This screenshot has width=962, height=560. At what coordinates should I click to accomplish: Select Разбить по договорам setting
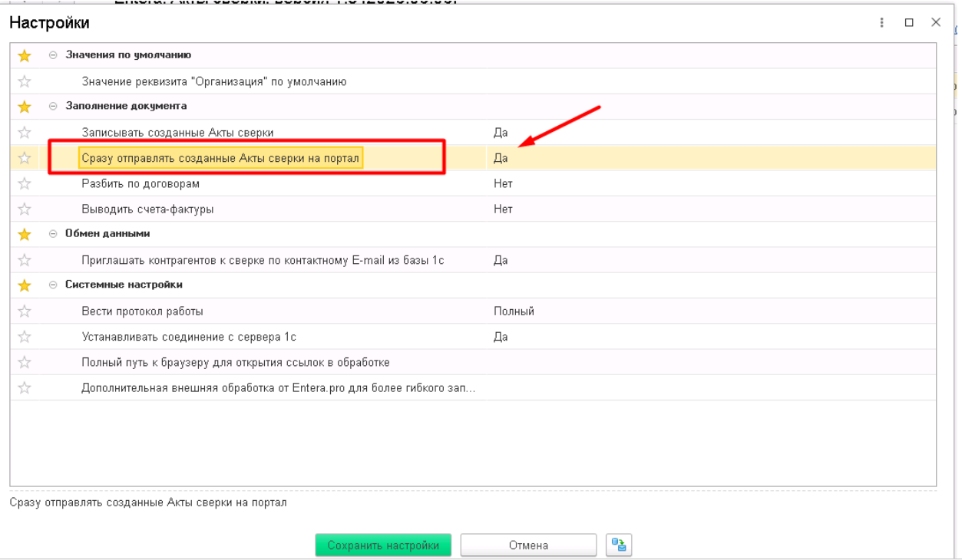[140, 183]
